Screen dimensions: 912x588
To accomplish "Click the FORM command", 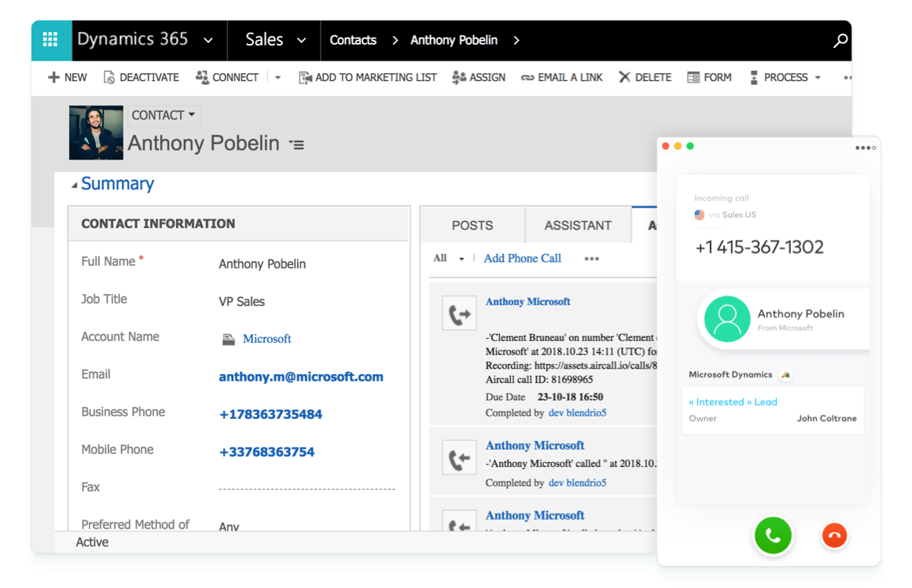I will (709, 77).
